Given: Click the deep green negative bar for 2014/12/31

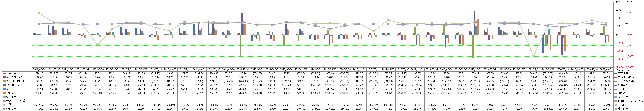Looking at the screenshot, I should click(240, 45).
